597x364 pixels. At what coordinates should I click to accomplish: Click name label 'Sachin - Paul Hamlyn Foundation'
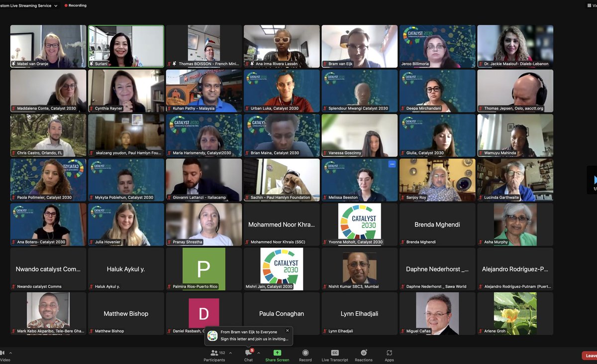click(x=280, y=197)
